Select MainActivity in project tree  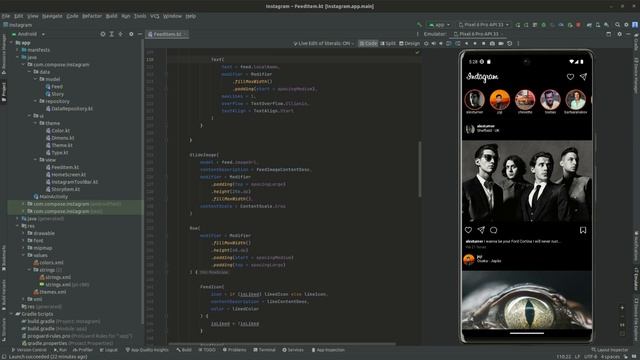[x=51, y=197]
